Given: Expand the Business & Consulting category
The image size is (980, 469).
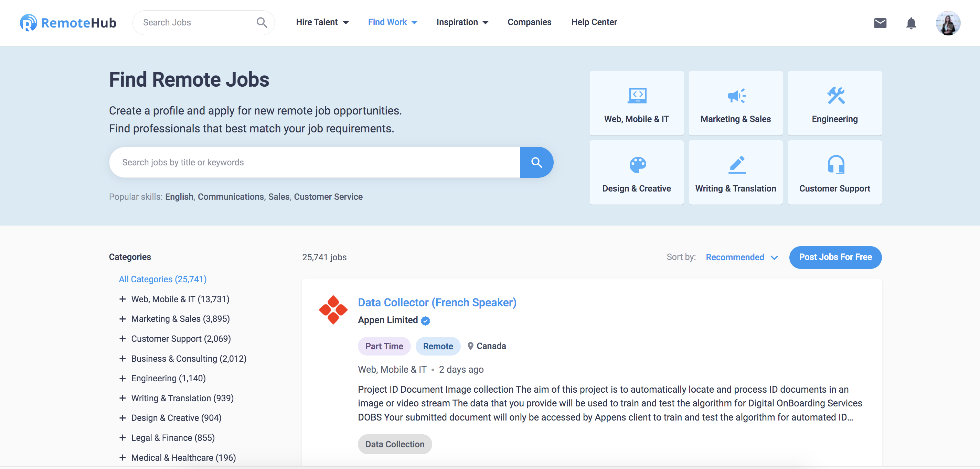Looking at the screenshot, I should pos(122,358).
